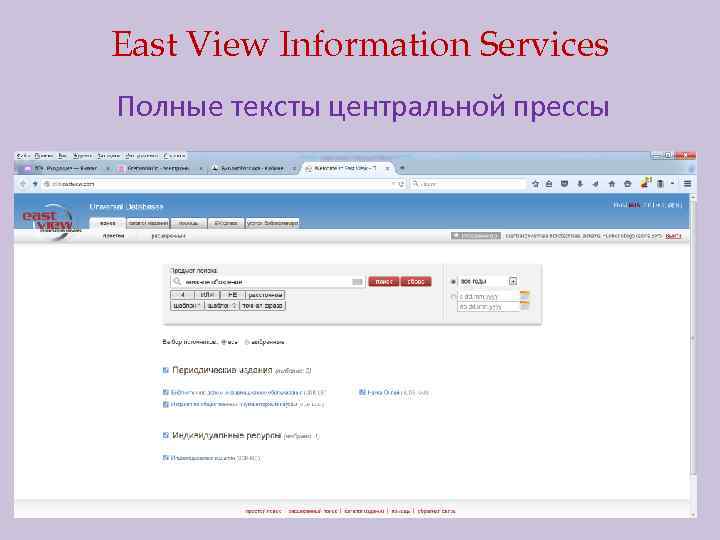Click the second 'шаблон' wildcard button
This screenshot has height=540, width=720.
pyautogui.click(x=222, y=306)
